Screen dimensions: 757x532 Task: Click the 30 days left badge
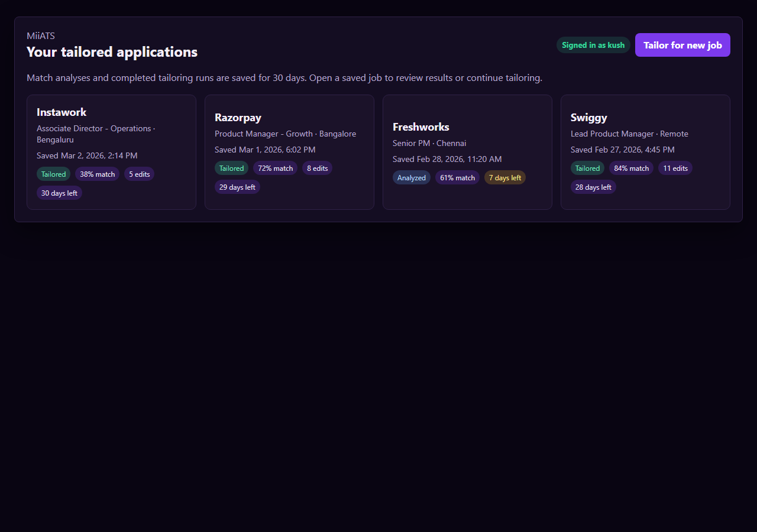pos(59,193)
